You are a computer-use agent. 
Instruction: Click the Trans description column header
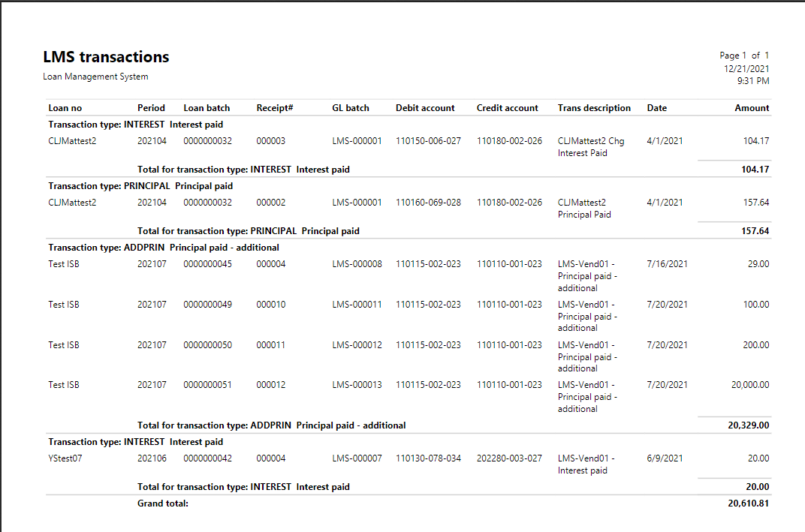594,107
